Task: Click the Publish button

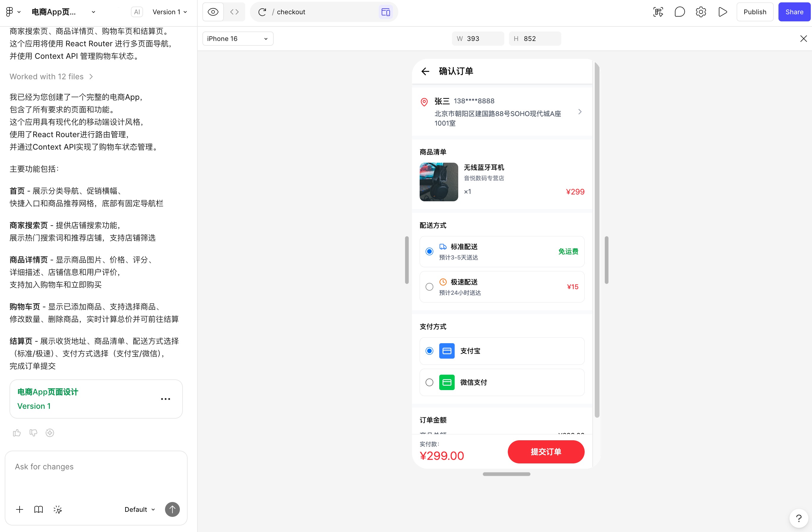Action: pyautogui.click(x=755, y=12)
